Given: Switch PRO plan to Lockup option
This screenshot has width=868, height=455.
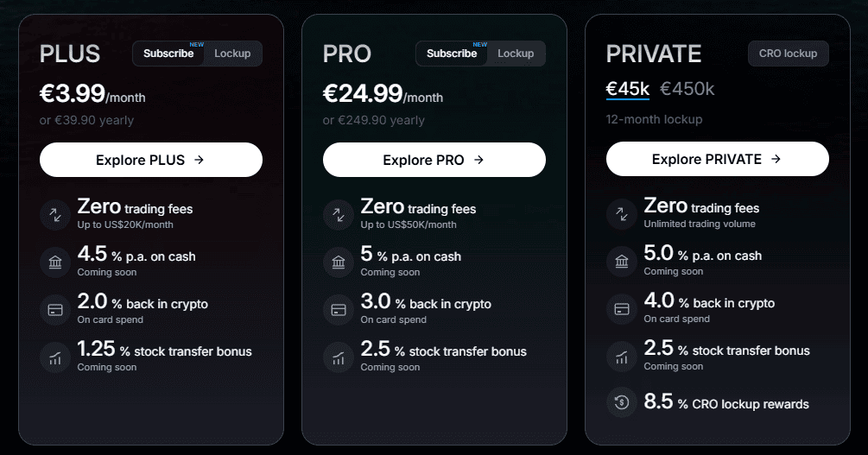Looking at the screenshot, I should point(516,54).
